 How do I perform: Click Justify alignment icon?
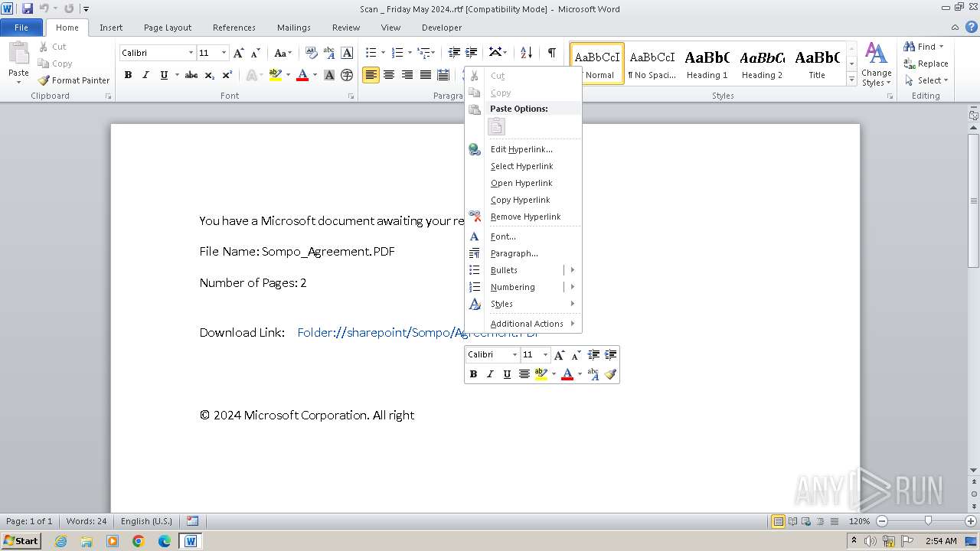coord(426,75)
